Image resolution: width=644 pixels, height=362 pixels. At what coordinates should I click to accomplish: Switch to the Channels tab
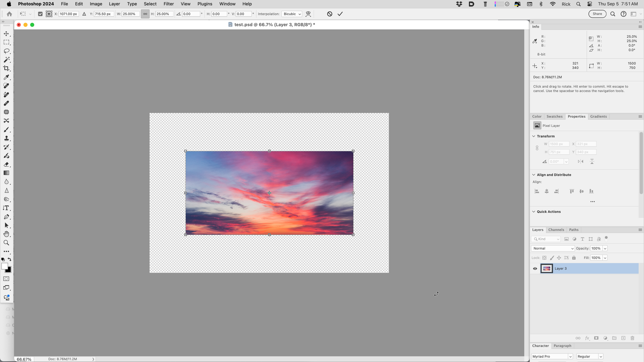pyautogui.click(x=556, y=230)
